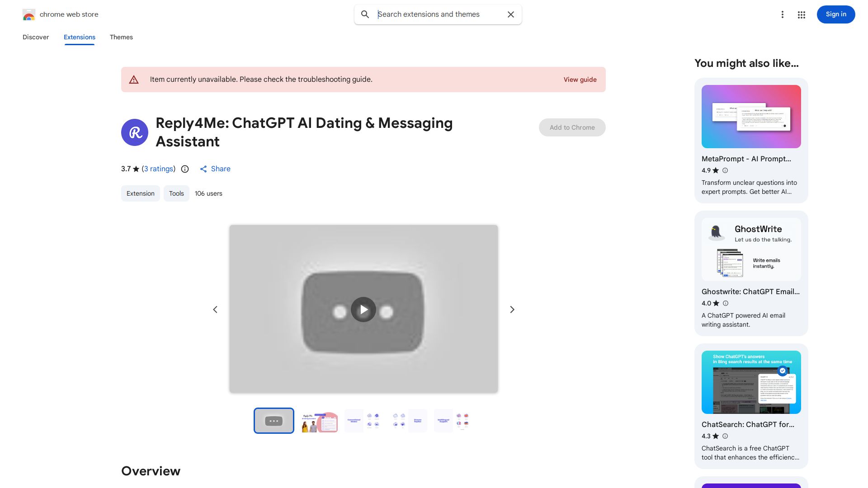868x488 pixels.
Task: Open the 3 ratings link
Action: [159, 169]
